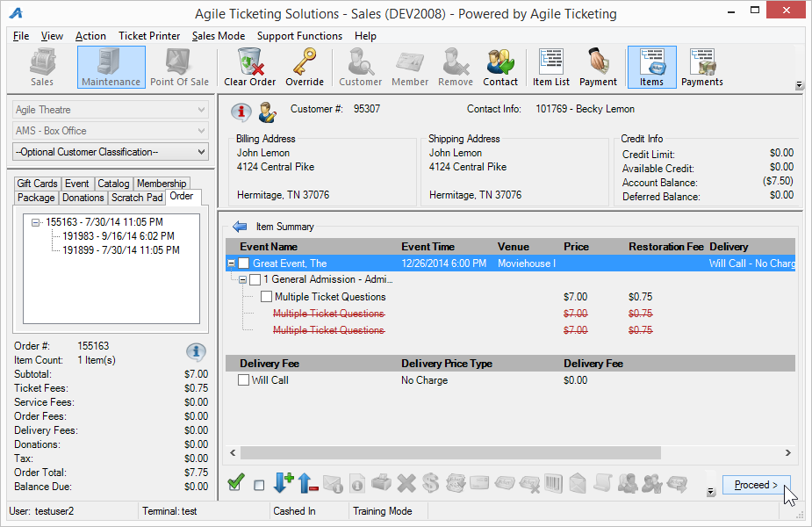Collapse the Great Event, The row
The height and width of the screenshot is (527, 812).
(x=231, y=263)
